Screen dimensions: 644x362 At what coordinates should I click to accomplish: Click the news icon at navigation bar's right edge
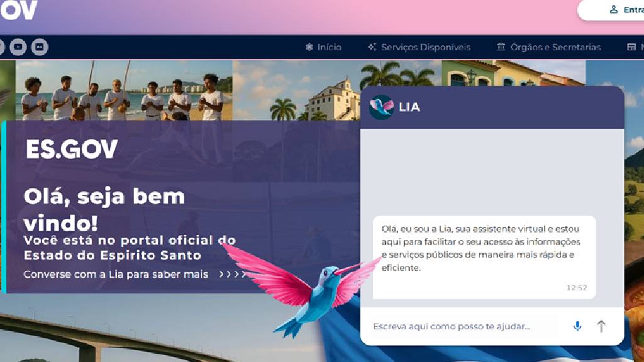631,47
